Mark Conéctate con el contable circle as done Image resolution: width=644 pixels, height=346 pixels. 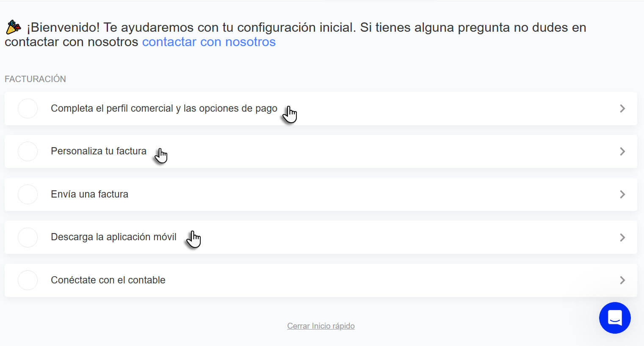28,280
